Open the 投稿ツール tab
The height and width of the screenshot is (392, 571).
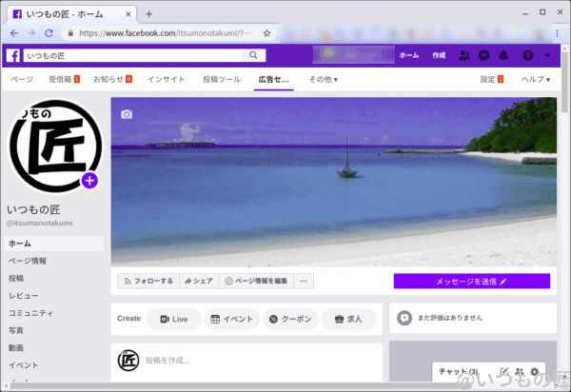click(222, 79)
